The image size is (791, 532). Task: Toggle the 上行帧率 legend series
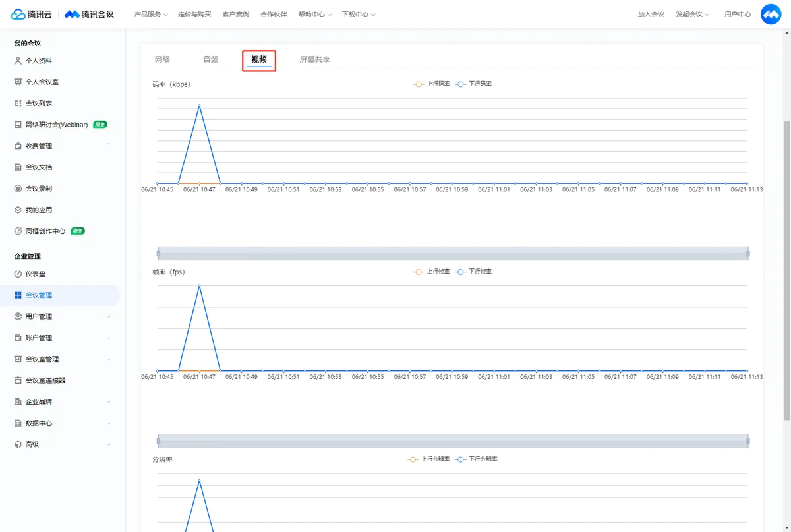[x=431, y=272]
